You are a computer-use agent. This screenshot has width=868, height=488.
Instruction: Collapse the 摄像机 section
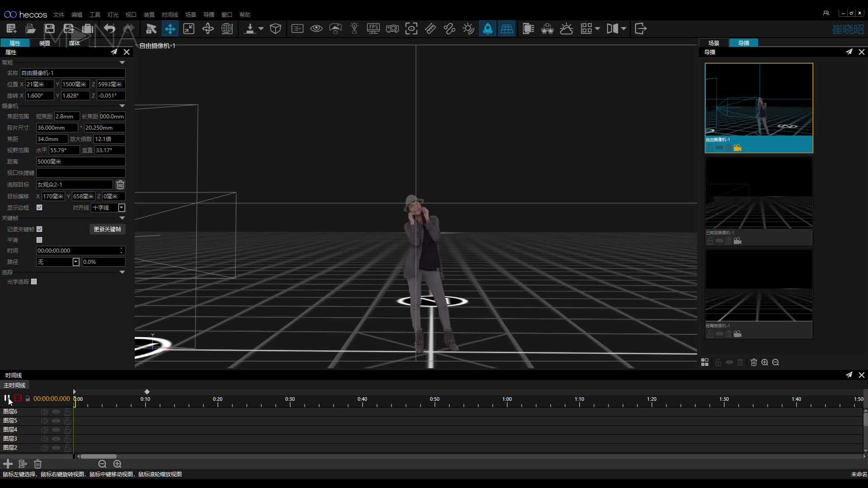122,106
